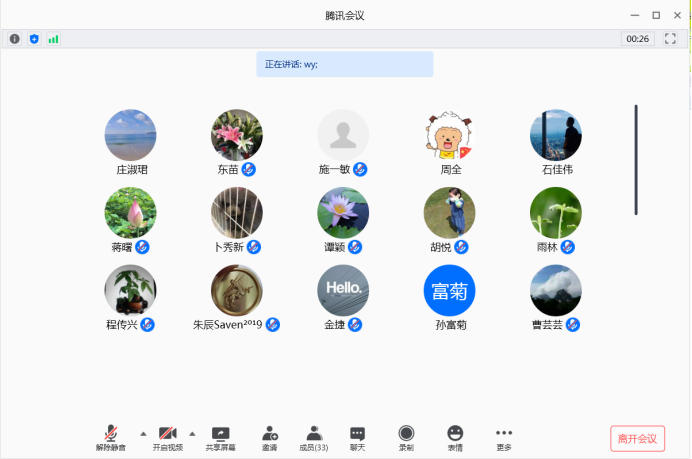The width and height of the screenshot is (692, 459).
Task: Enter full screen mode
Action: tap(671, 39)
